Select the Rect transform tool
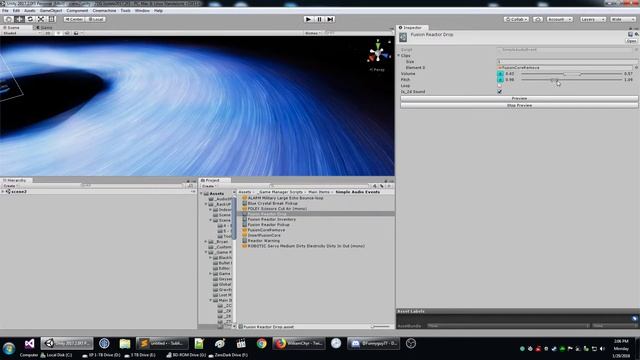Viewport: 640px width, 360px height. [x=52, y=19]
